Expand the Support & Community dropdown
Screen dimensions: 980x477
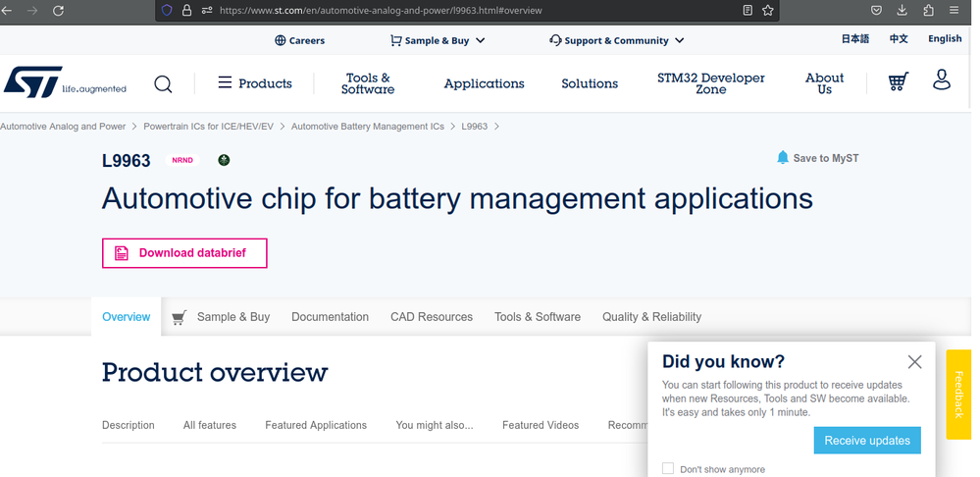[617, 40]
